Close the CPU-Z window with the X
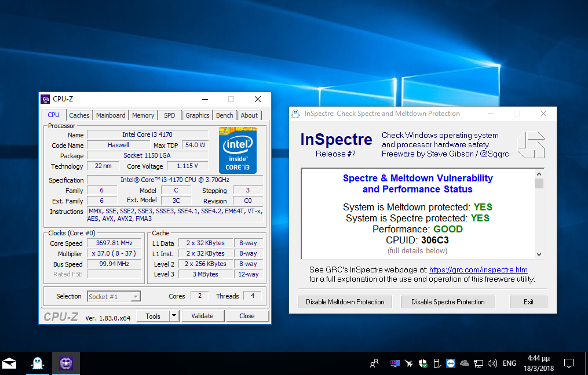 [258, 99]
